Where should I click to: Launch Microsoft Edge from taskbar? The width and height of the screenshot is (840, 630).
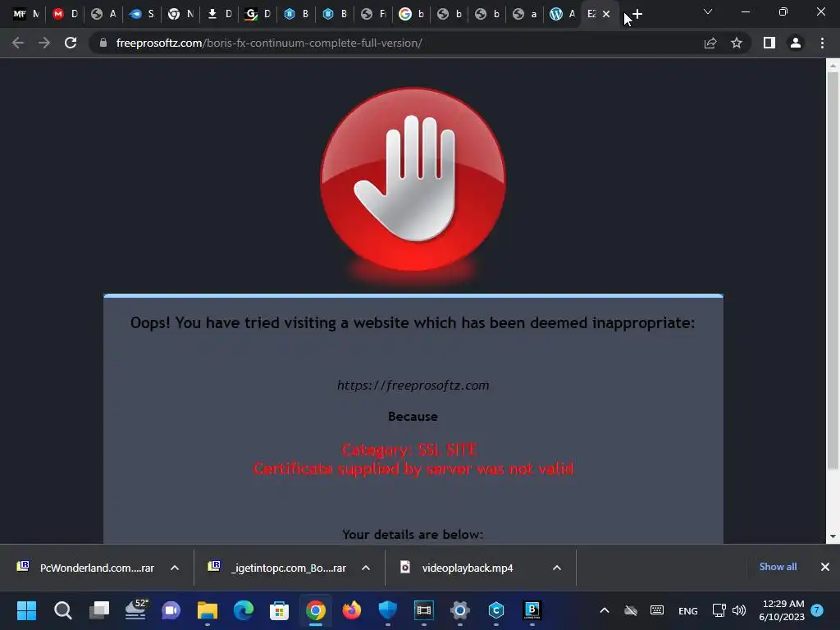tap(243, 610)
